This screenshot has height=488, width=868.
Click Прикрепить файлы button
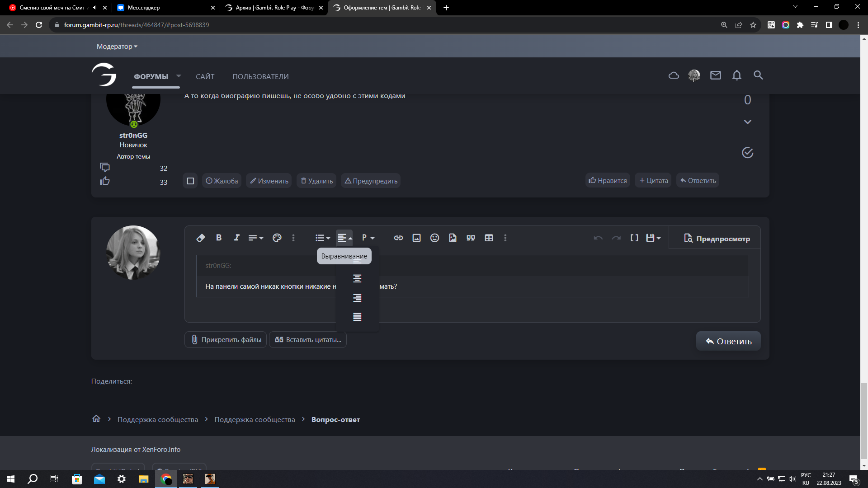226,340
